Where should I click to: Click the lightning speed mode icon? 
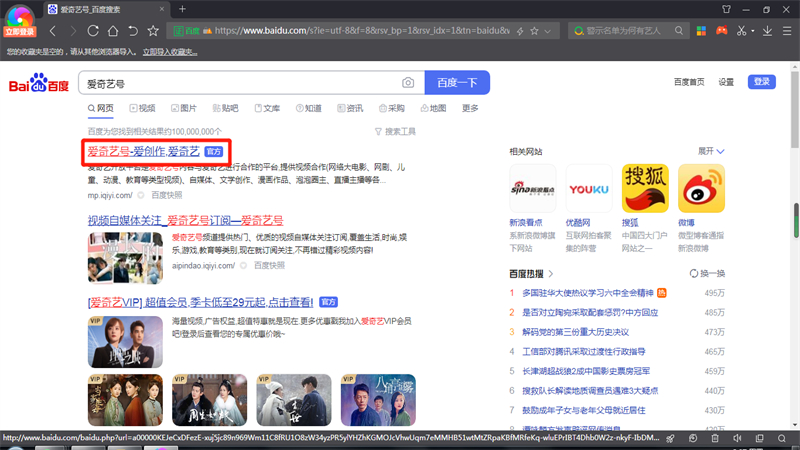coord(520,31)
